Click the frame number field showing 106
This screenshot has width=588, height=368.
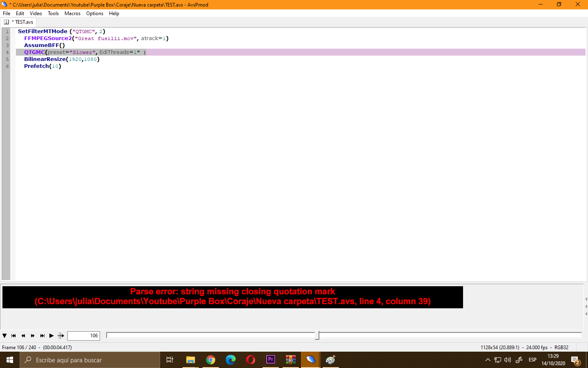pyautogui.click(x=84, y=336)
